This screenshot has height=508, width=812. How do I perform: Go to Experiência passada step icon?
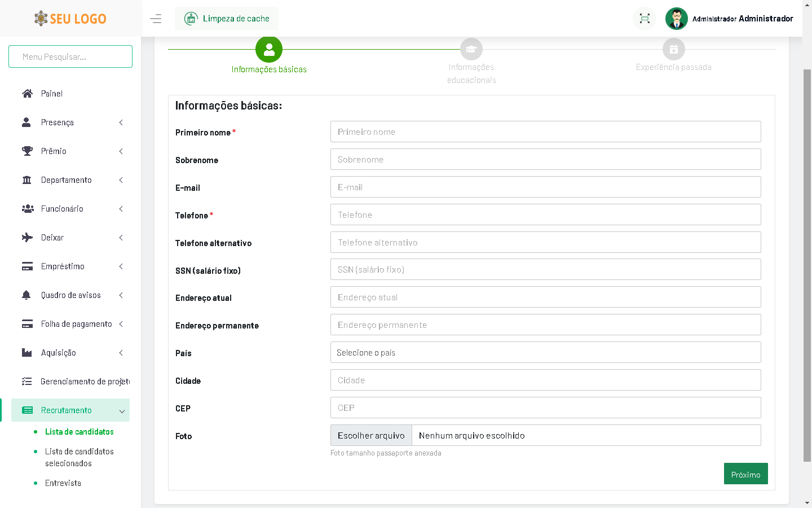click(673, 50)
